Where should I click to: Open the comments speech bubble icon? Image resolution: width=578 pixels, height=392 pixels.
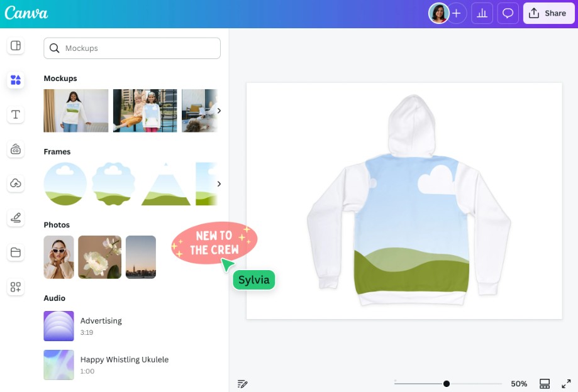[x=507, y=13]
